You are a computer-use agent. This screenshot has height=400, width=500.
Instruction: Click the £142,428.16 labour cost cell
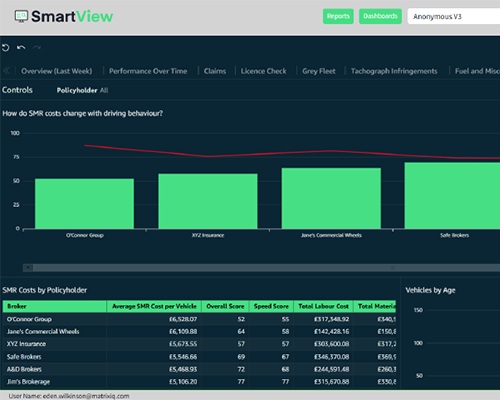[332, 332]
